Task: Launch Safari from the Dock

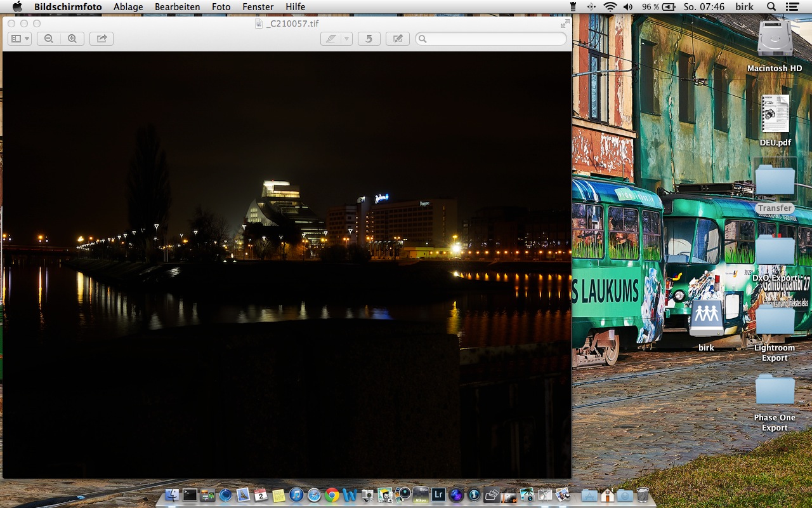Action: tap(314, 495)
